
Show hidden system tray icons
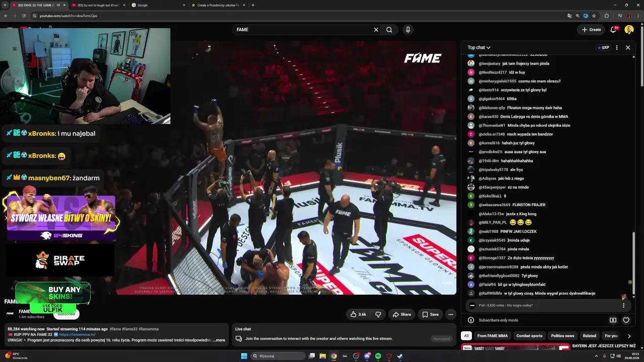(595, 356)
